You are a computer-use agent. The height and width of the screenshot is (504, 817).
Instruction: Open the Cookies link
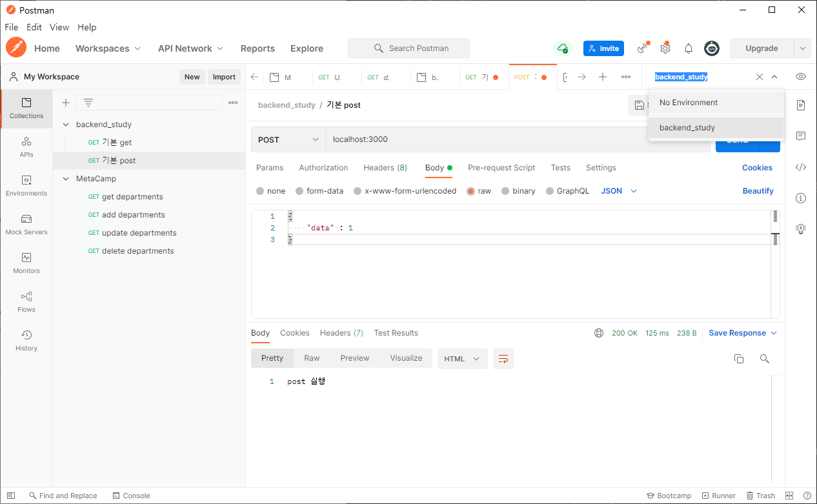(x=757, y=168)
